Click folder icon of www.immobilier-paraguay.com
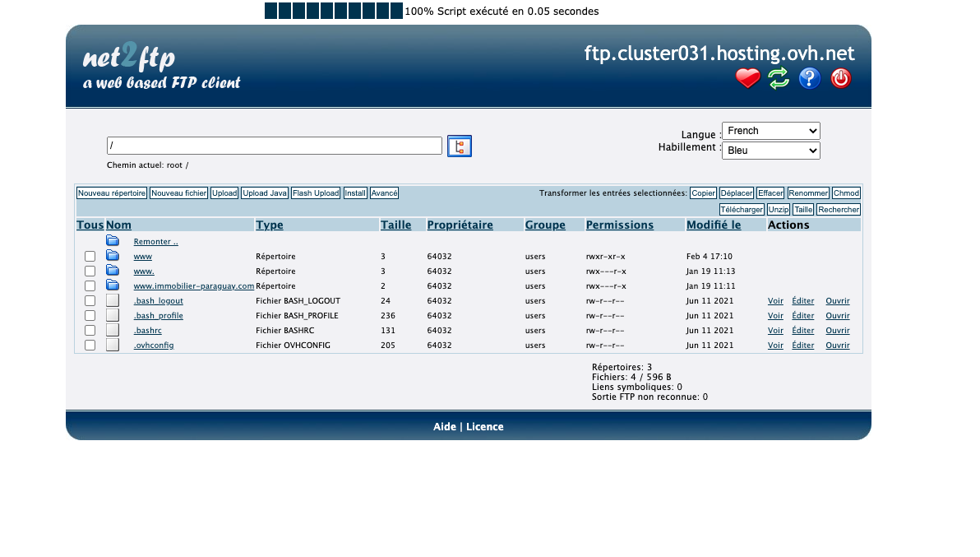The width and height of the screenshot is (980, 557). tap(113, 285)
